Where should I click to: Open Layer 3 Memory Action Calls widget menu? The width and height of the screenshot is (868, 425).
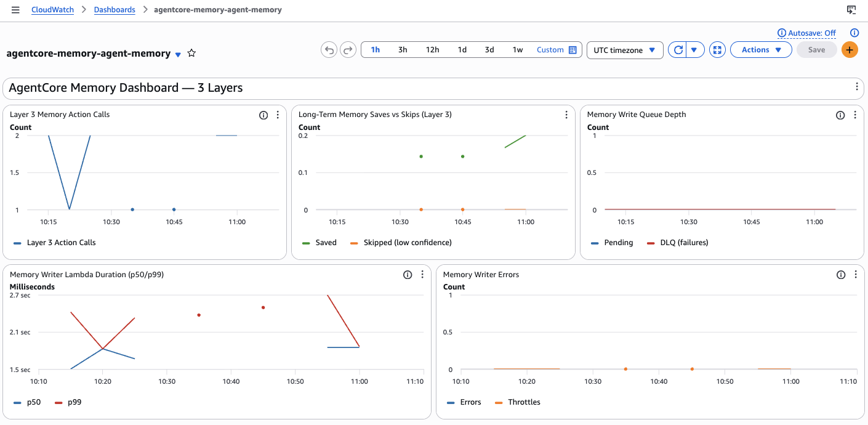pyautogui.click(x=278, y=115)
